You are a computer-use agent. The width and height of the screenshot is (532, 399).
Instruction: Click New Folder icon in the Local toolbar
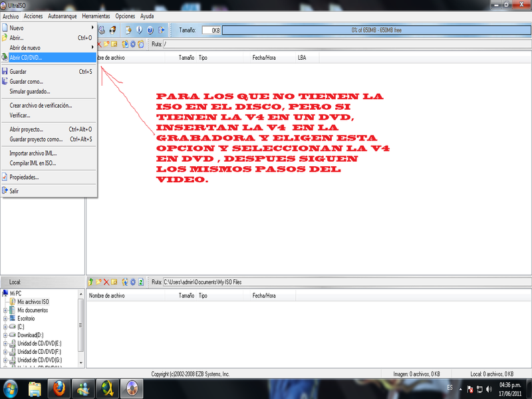click(98, 282)
